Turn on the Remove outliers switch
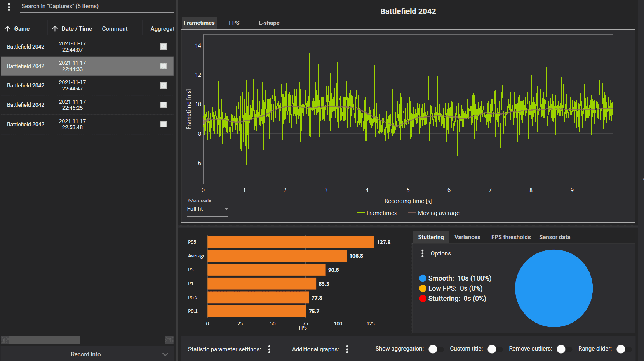This screenshot has width=644, height=361. click(564, 349)
